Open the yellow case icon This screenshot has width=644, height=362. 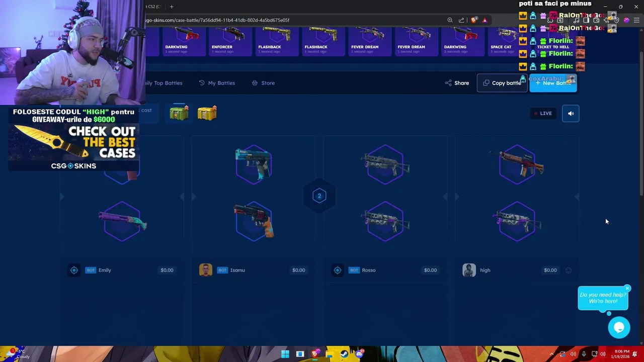coord(207,113)
